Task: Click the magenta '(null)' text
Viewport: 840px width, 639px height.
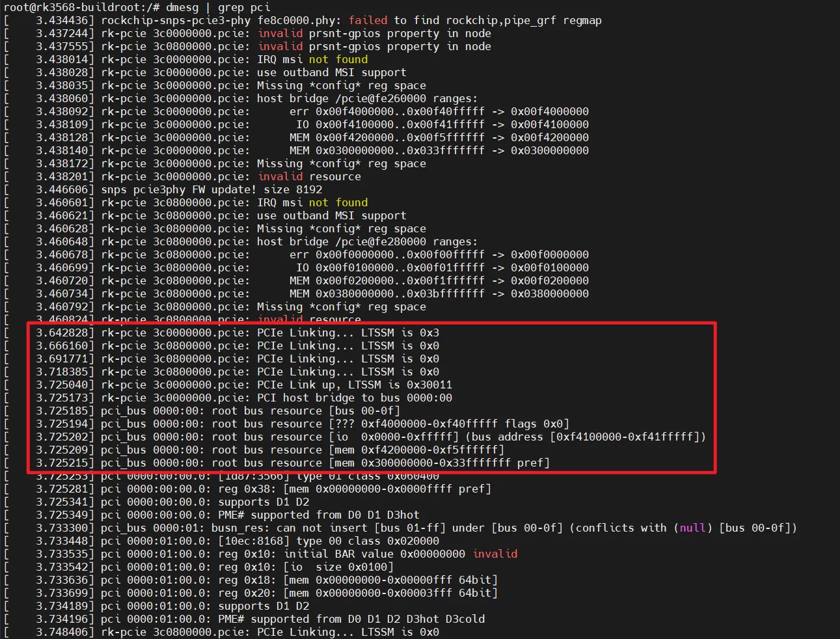Action: 693,528
